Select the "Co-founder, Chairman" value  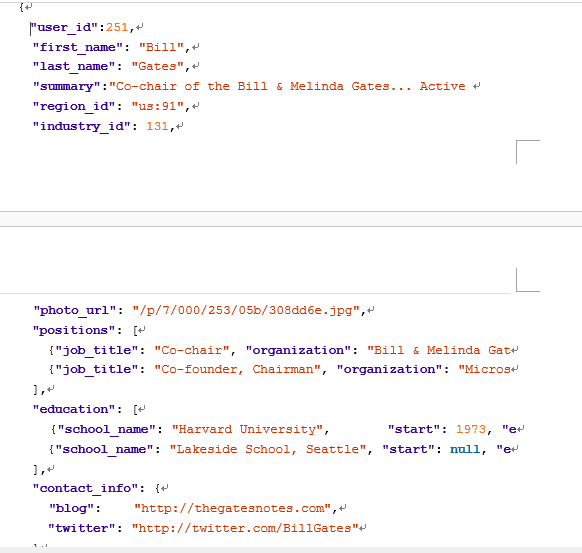pyautogui.click(x=238, y=370)
